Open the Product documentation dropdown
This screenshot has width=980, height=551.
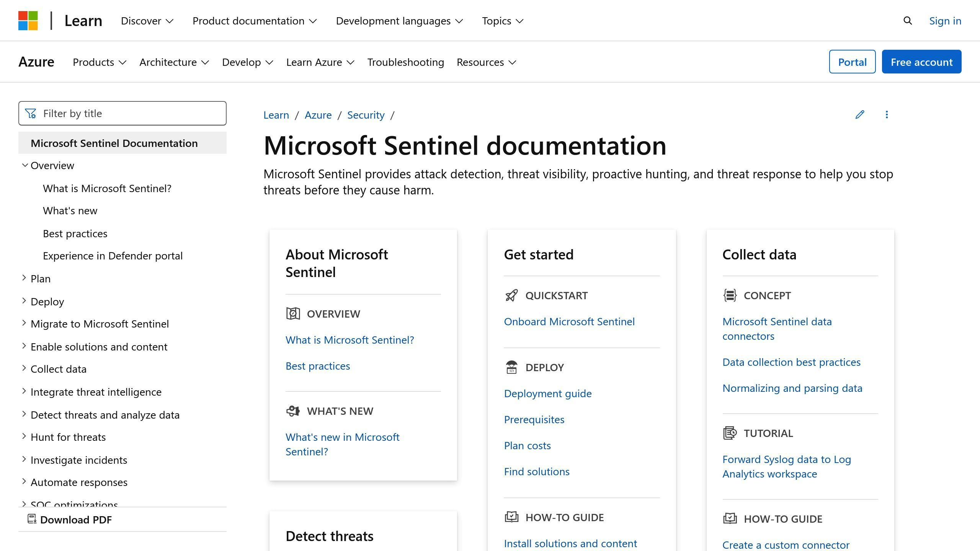255,21
